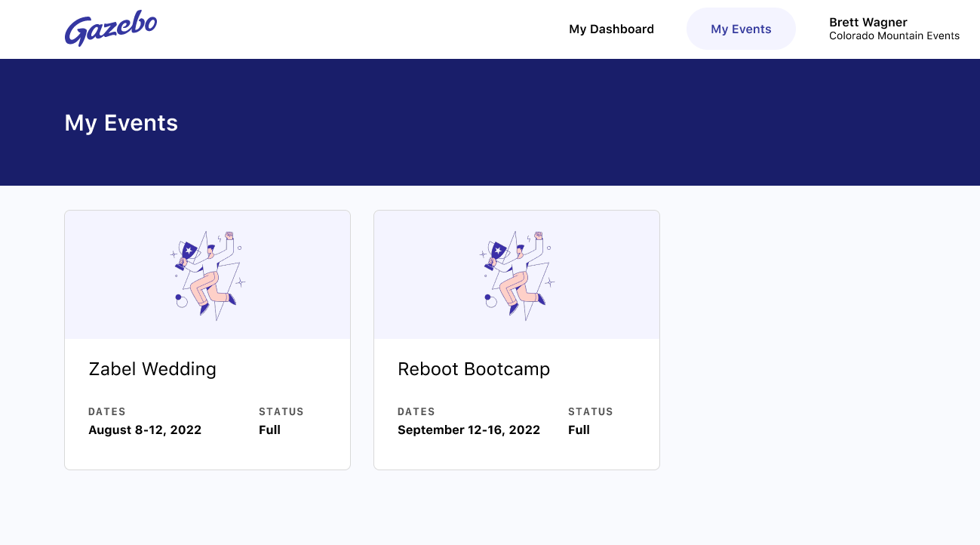Screen dimensions: 980x545
Task: Click the September 12-16, 2022 date
Action: [x=468, y=430]
